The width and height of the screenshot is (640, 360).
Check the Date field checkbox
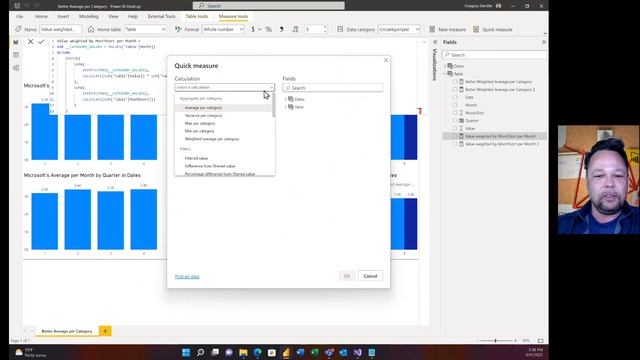coord(455,97)
